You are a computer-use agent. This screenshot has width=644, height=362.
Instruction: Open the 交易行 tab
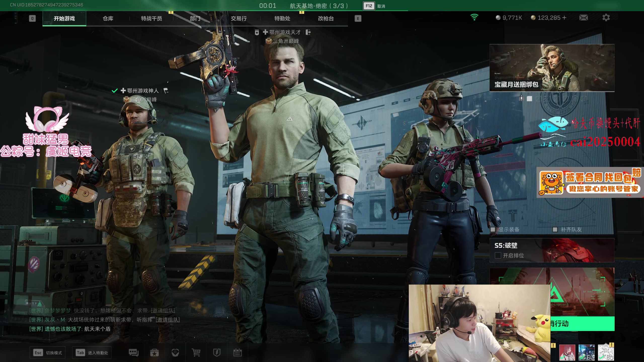(239, 18)
